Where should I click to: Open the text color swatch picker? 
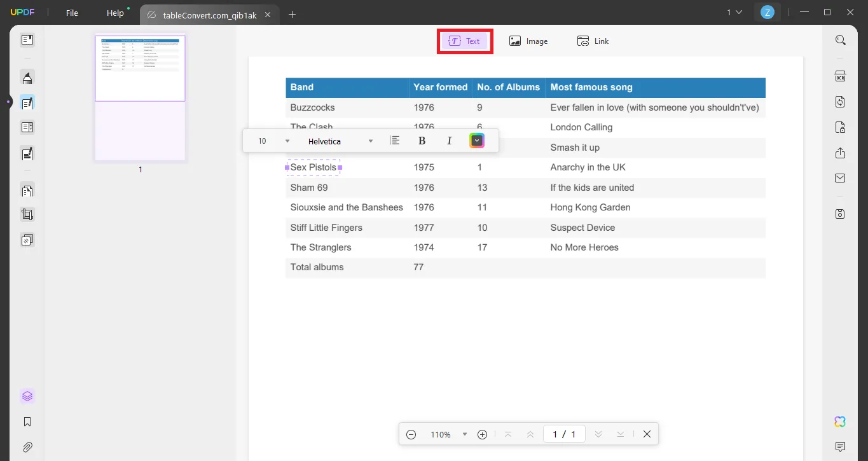477,140
